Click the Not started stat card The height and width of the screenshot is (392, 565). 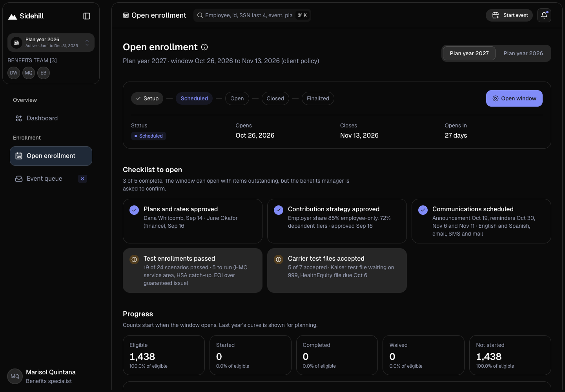510,355
